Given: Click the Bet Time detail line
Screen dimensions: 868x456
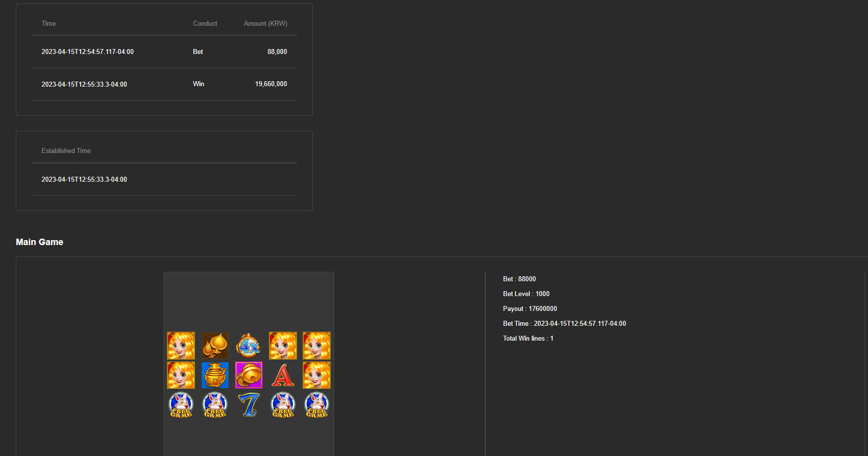Looking at the screenshot, I should (564, 323).
